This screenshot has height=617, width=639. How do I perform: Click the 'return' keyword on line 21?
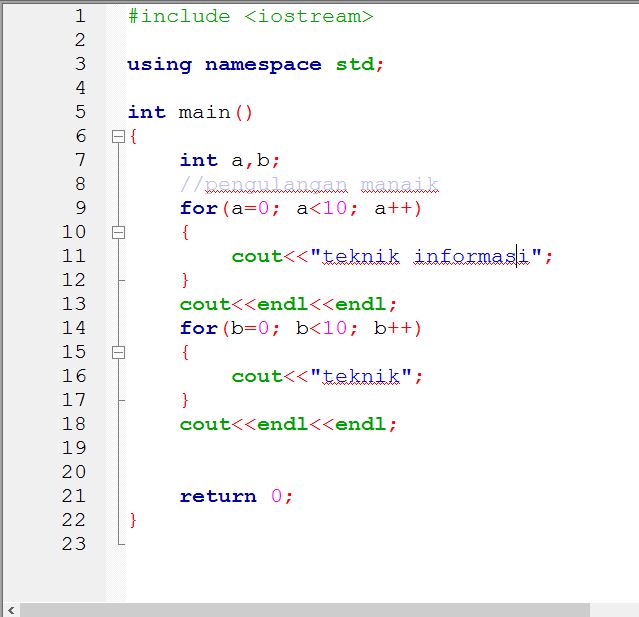tap(218, 496)
